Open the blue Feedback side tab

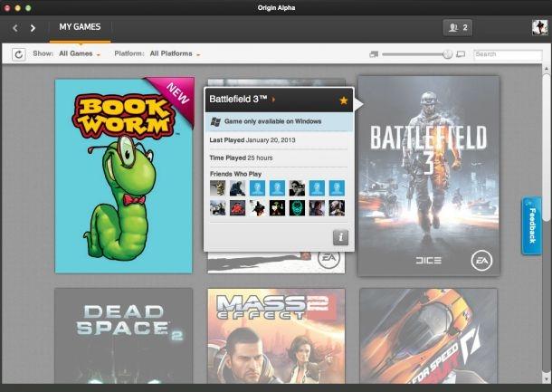(x=531, y=225)
